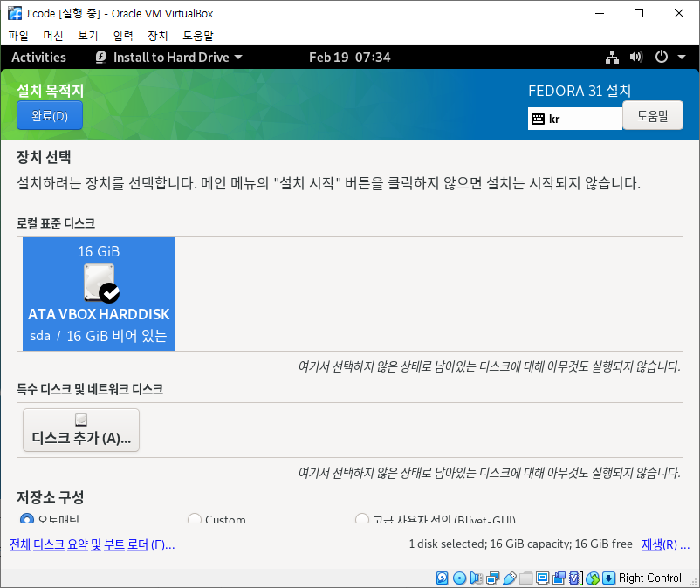Click the '장치 선택' heading
The height and width of the screenshot is (588, 700).
tap(44, 156)
